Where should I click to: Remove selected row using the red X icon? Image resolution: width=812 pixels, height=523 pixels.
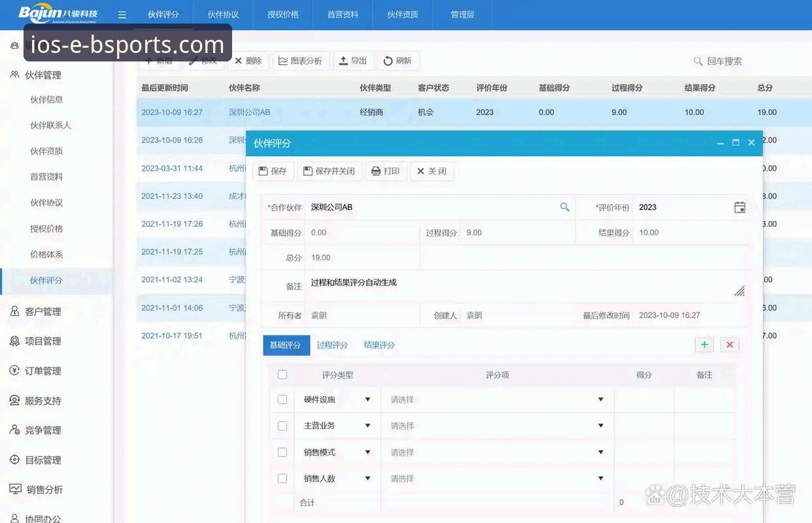730,345
